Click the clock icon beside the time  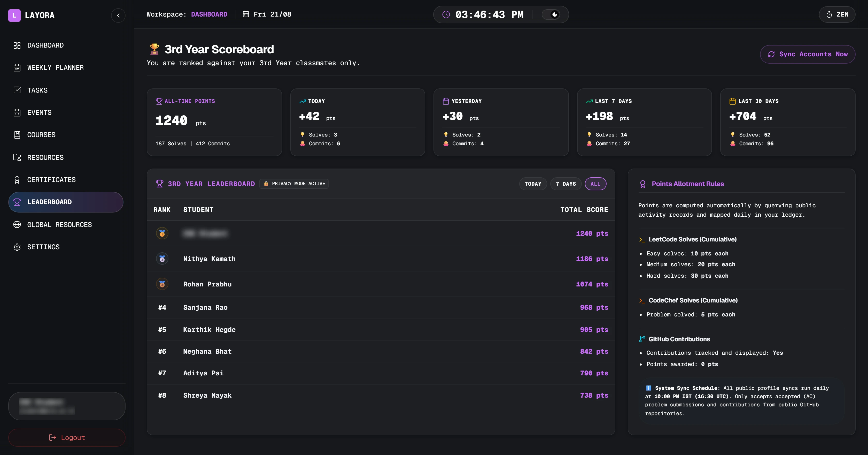(x=446, y=14)
